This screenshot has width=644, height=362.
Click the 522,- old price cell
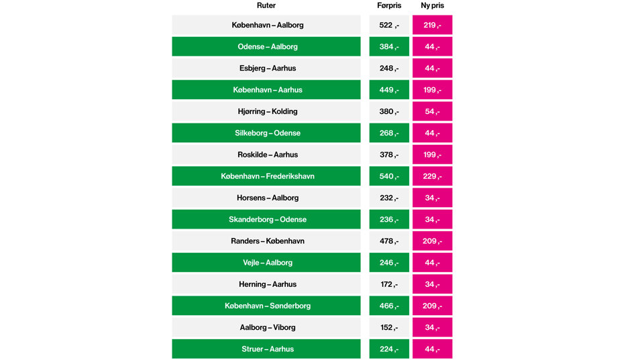click(x=389, y=25)
